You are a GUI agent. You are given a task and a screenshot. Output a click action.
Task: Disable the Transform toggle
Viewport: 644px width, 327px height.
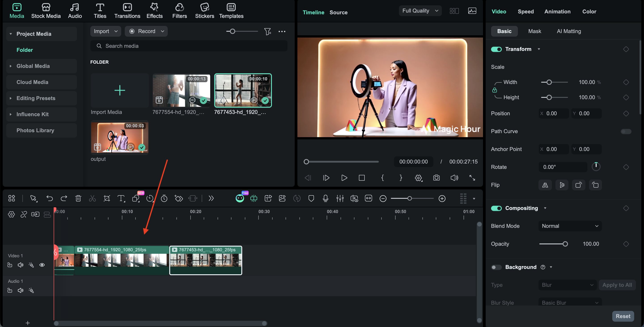pyautogui.click(x=496, y=49)
